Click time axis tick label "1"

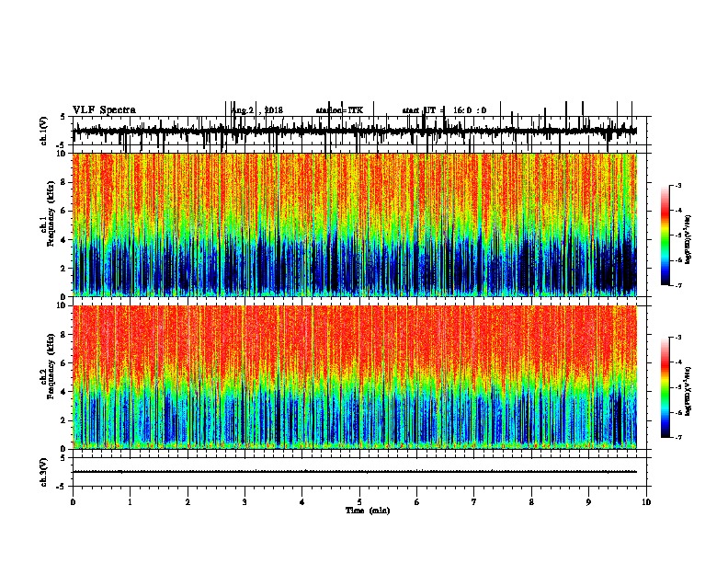click(131, 502)
